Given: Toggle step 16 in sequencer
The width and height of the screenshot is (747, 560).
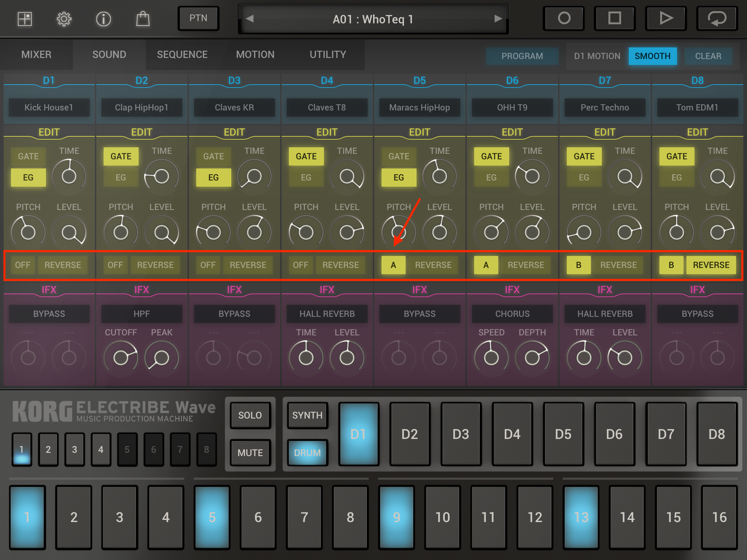Looking at the screenshot, I should (x=719, y=517).
